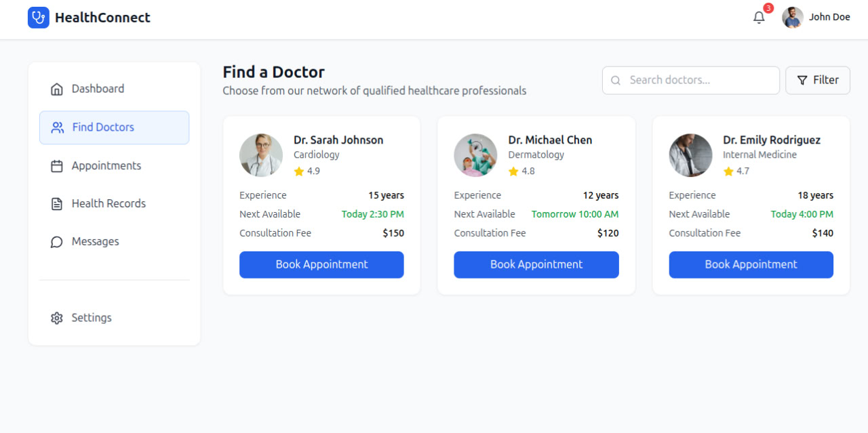Viewport: 868px width, 433px height.
Task: Click the Settings gear icon
Action: [57, 317]
